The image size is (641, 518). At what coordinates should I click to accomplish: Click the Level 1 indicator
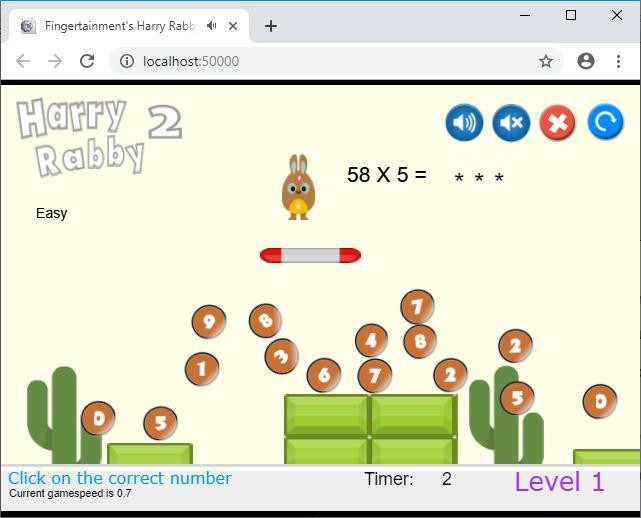click(559, 481)
